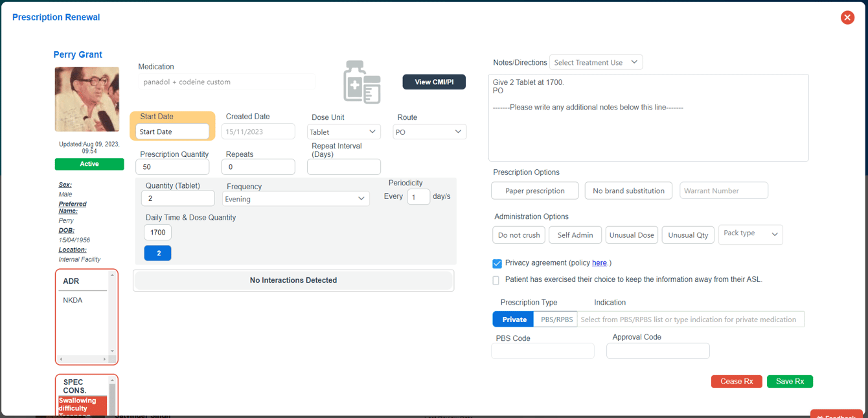
Task: Click the medication bottle icon
Action: click(x=361, y=82)
